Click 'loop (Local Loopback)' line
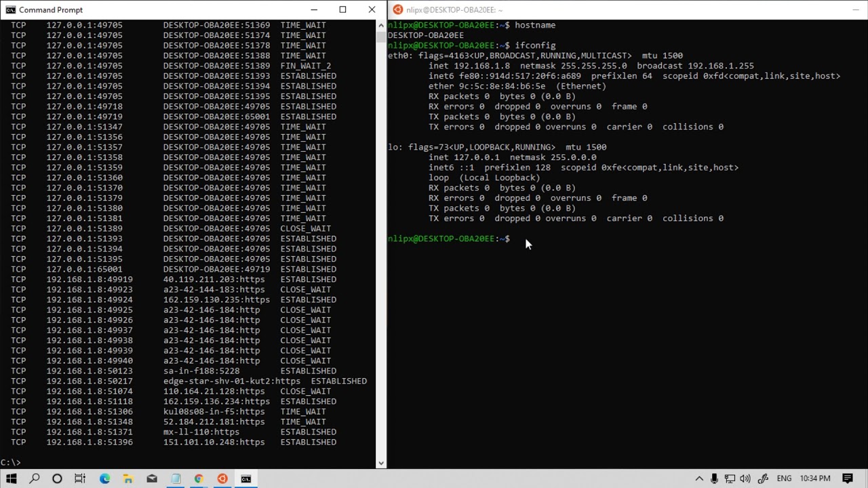 (x=484, y=178)
